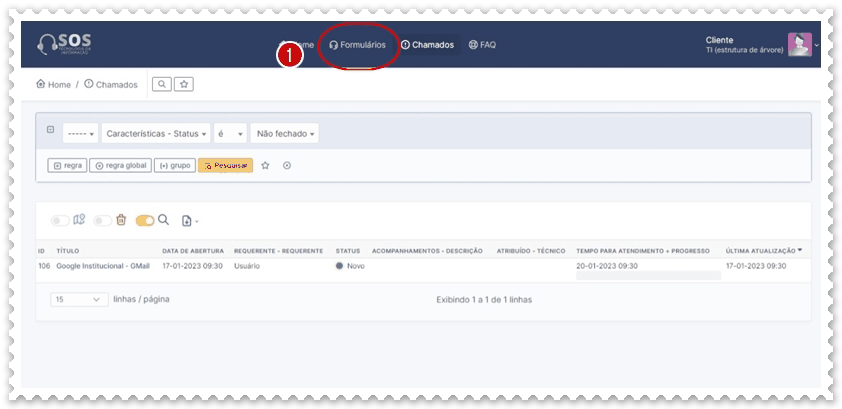Click the star bookmark icon beside breadcrumb
Viewport: 842px width, 409px height.
(184, 85)
